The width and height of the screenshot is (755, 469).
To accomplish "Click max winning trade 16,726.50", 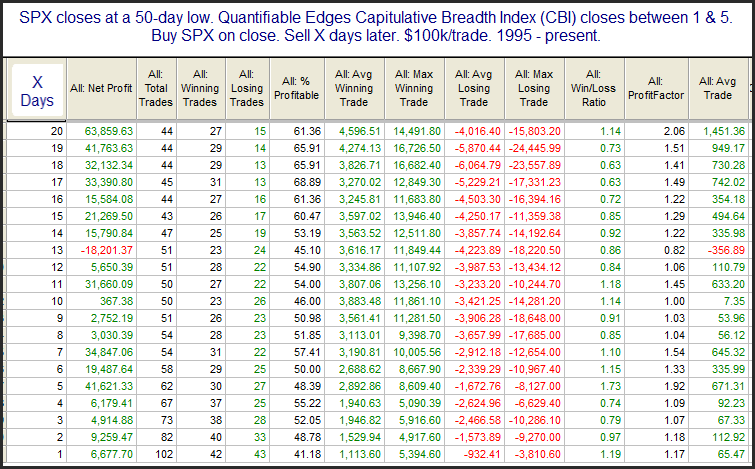I will [418, 148].
